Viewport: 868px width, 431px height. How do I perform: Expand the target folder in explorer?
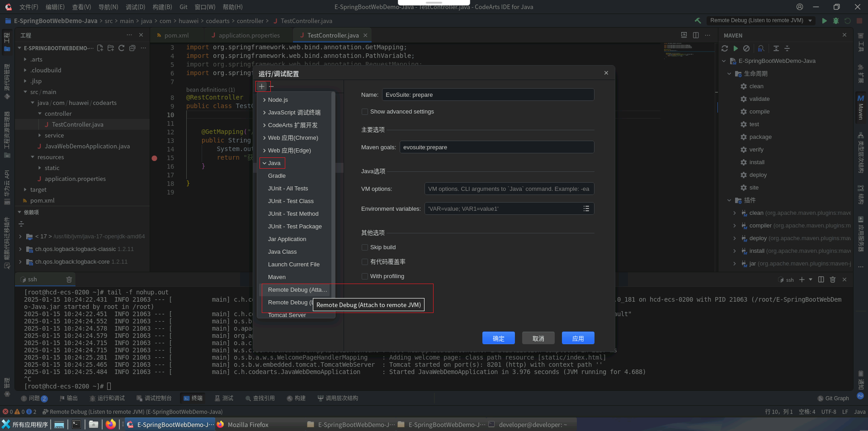(25, 190)
